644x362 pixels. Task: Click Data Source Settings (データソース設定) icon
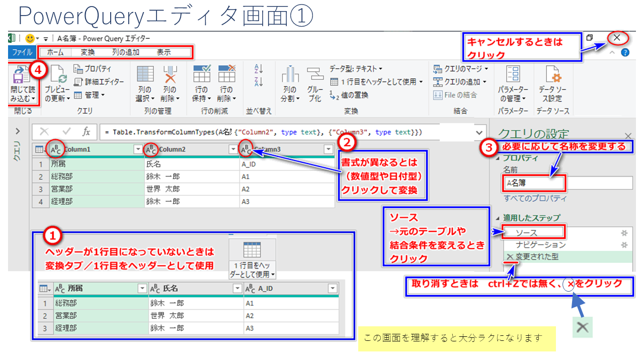[553, 75]
